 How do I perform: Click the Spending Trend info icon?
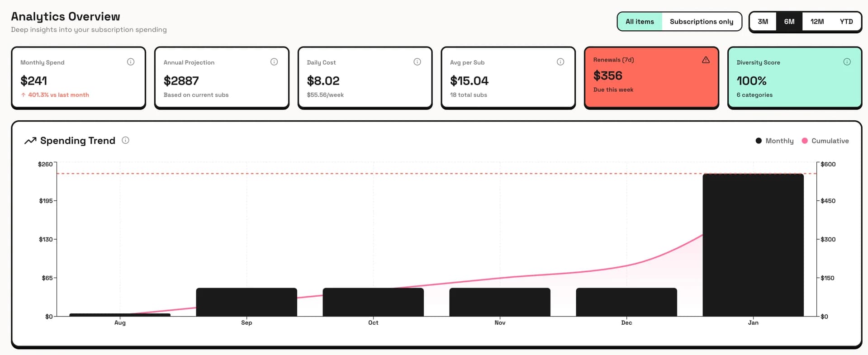click(x=125, y=140)
